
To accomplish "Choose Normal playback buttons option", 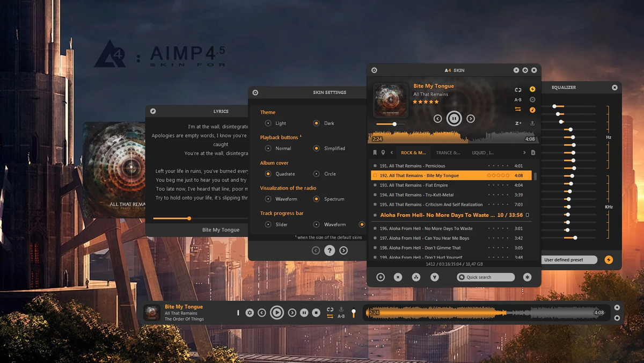I will click(268, 148).
